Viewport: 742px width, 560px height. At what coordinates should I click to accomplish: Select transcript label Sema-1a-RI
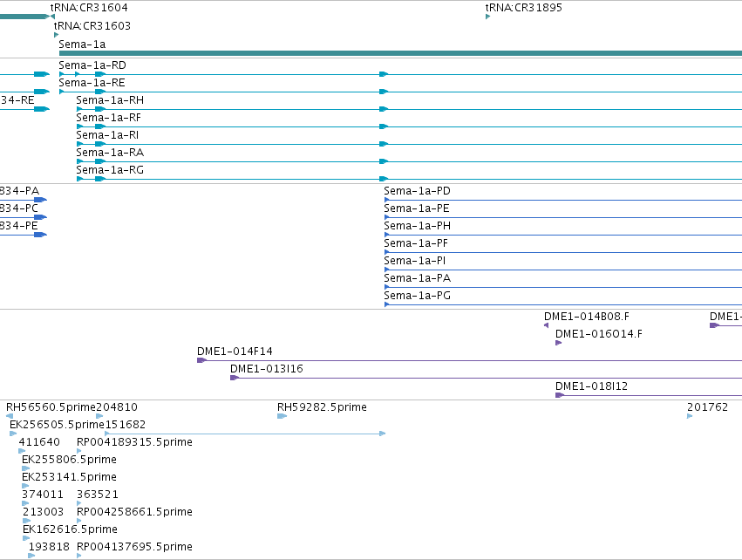coord(107,135)
